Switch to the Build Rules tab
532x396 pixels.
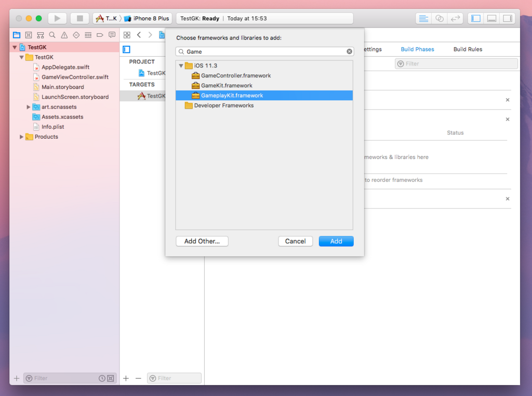pos(468,49)
